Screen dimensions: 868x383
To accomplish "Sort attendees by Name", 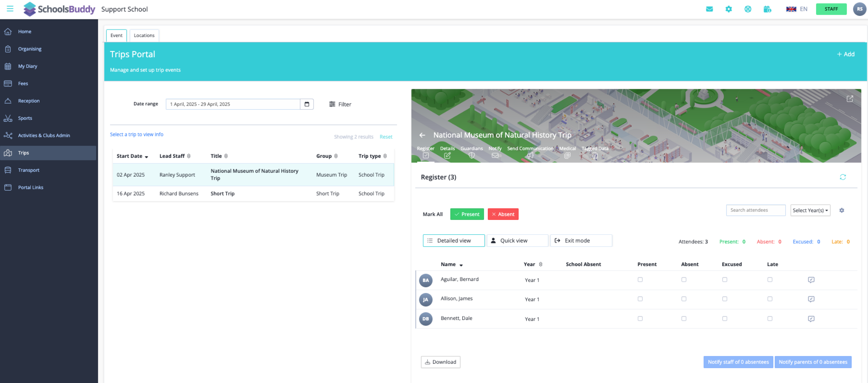I will (x=452, y=264).
